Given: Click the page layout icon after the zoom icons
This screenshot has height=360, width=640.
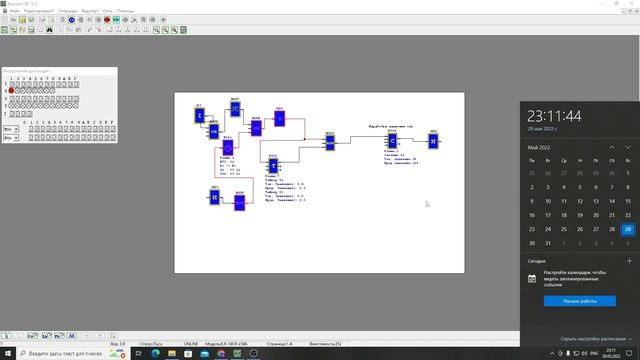Looking at the screenshot, I should click(183, 30).
